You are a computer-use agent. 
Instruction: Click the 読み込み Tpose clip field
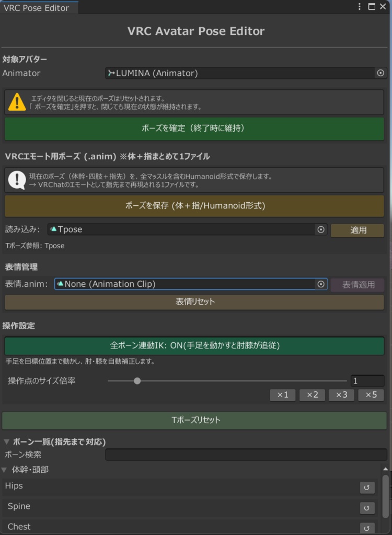point(188,230)
